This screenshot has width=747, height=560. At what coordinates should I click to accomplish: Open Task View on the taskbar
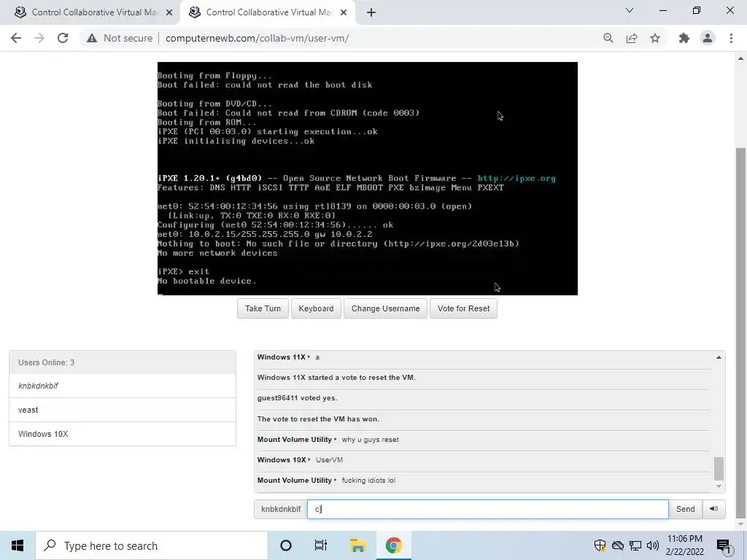[x=321, y=545]
